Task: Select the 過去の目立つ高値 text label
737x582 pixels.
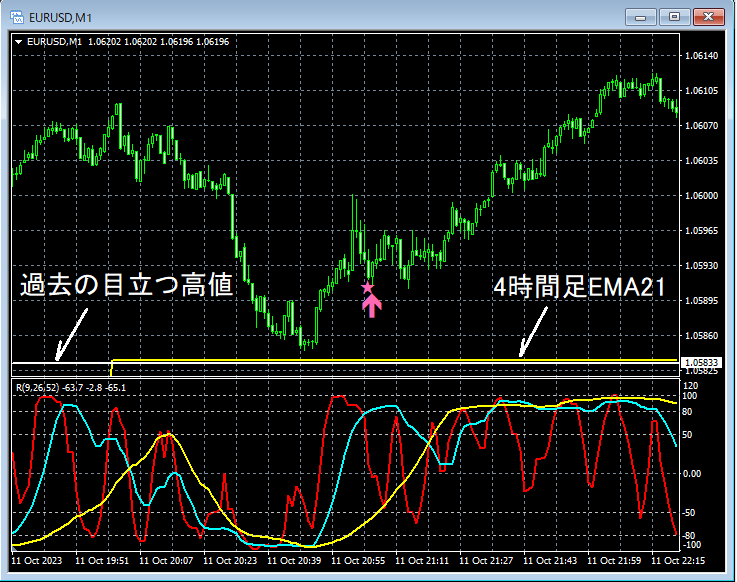Action: pos(127,285)
